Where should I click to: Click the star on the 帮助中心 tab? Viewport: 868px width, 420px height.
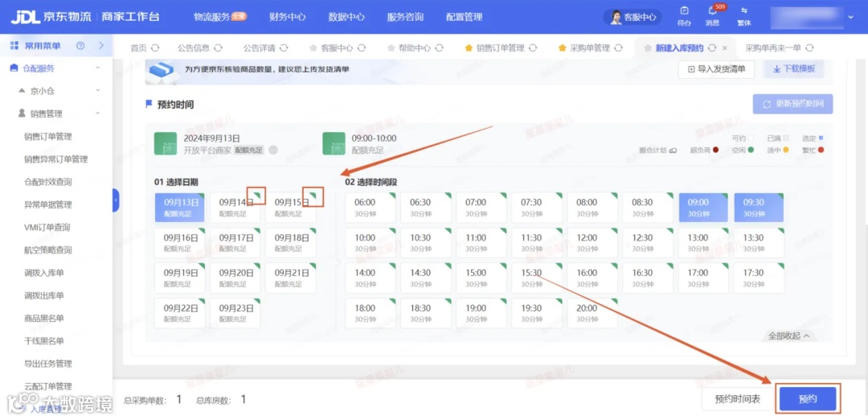tap(391, 48)
